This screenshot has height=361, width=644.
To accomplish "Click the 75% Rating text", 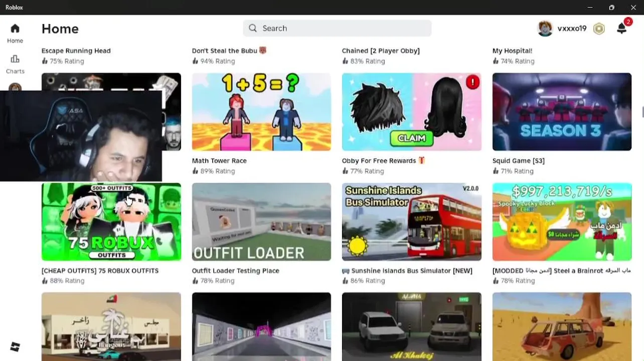I will (x=67, y=61).
